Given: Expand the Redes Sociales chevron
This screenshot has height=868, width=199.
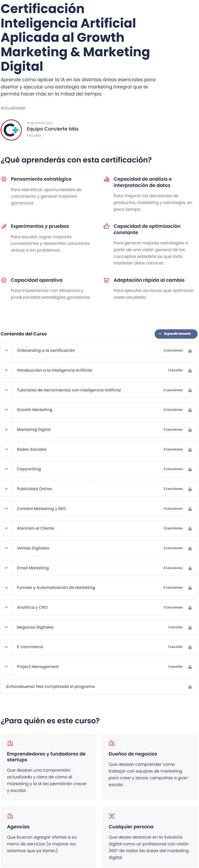Looking at the screenshot, I should pyautogui.click(x=6, y=449).
